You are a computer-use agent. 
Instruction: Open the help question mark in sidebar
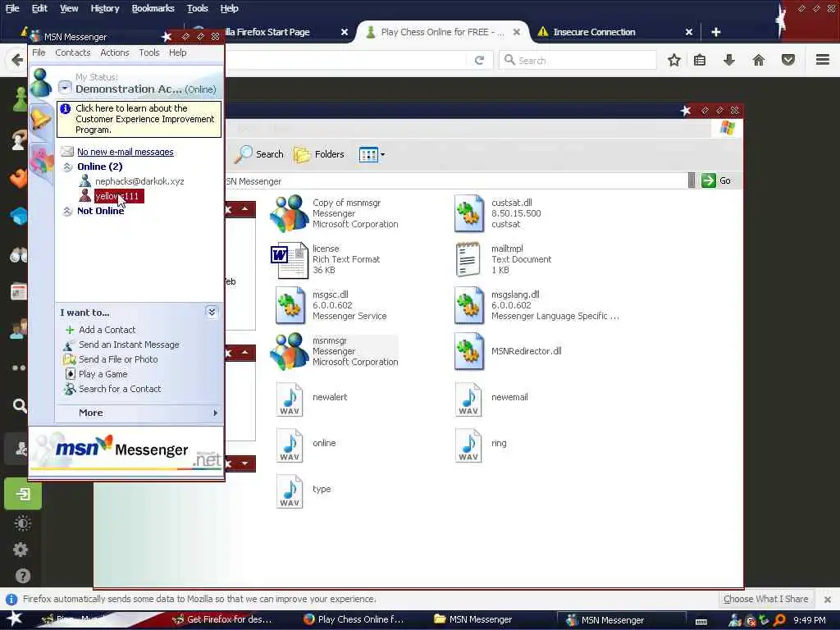click(x=22, y=576)
